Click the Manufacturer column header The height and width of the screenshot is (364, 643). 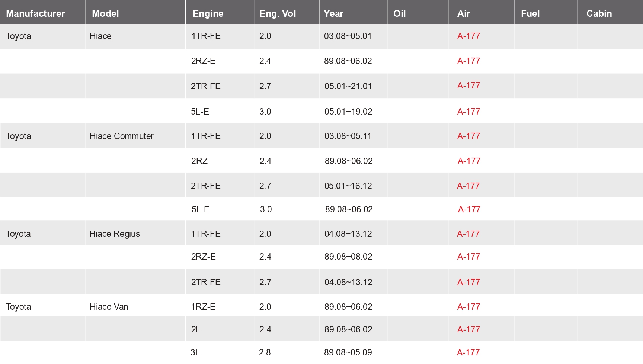[35, 13]
